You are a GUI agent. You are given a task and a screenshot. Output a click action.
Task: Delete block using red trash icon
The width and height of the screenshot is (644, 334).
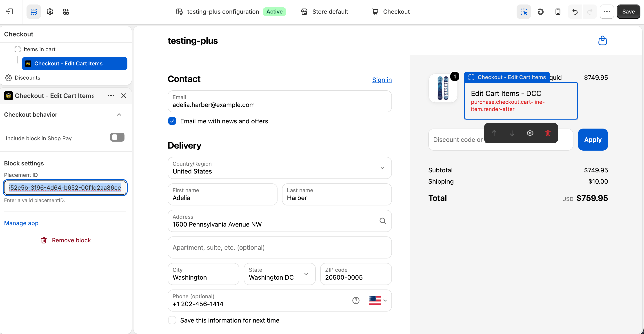548,133
